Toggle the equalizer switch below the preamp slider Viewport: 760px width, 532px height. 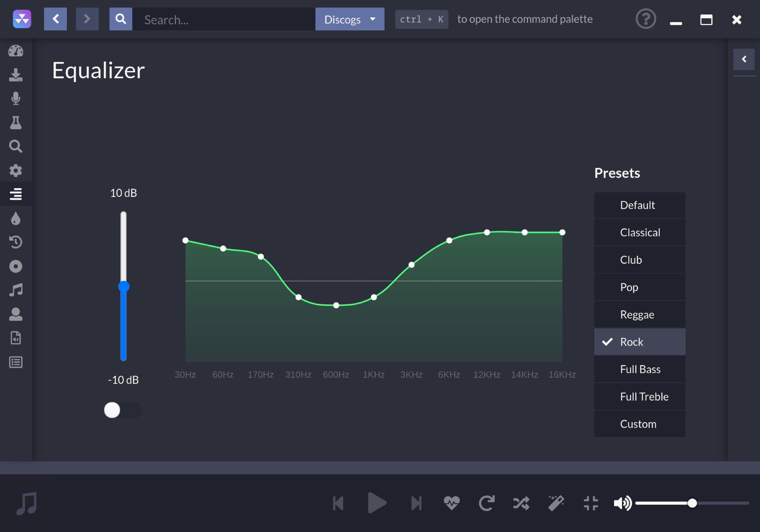point(123,410)
